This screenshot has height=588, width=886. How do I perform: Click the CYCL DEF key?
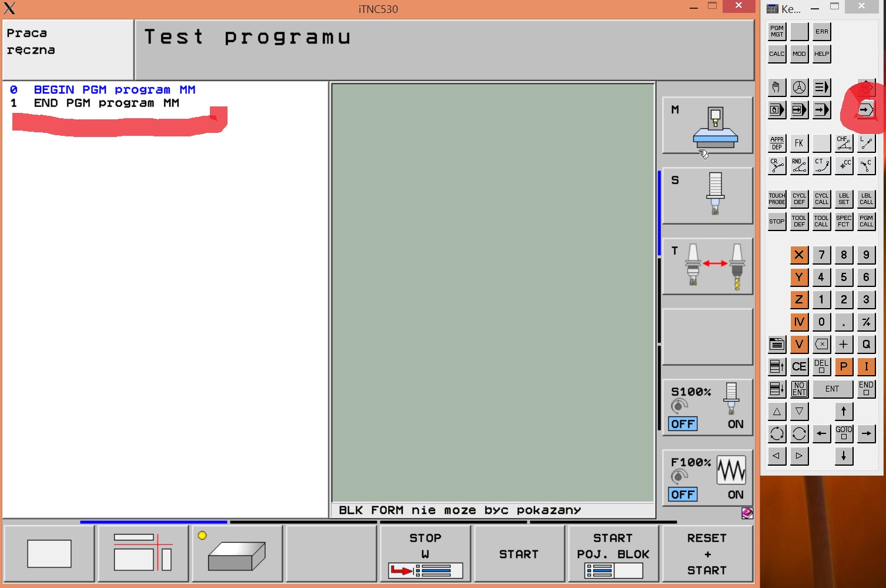coord(799,199)
